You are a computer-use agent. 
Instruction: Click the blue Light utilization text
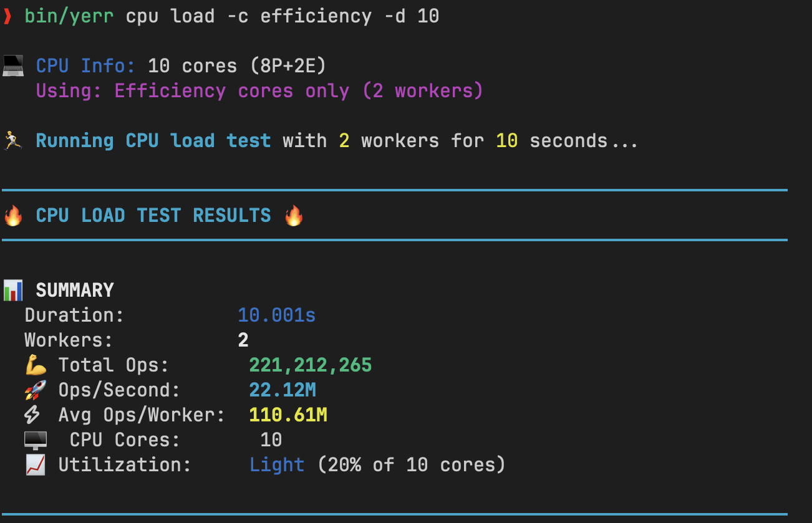click(x=276, y=464)
